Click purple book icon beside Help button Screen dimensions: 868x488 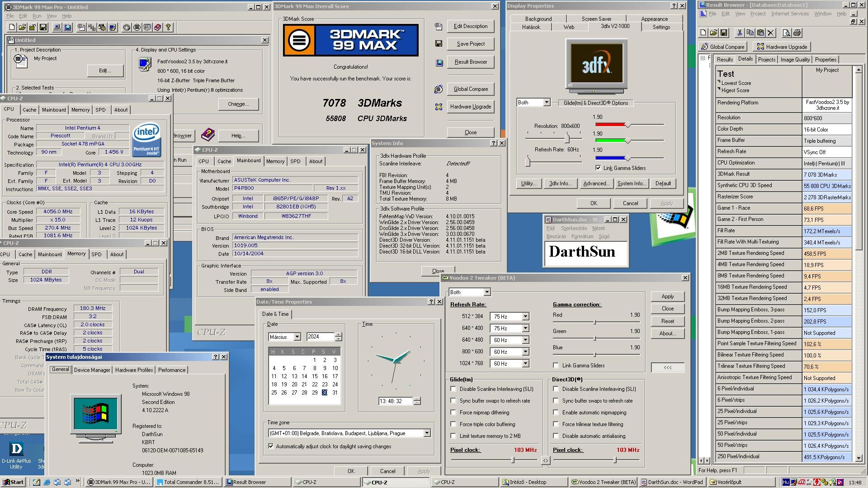[208, 134]
